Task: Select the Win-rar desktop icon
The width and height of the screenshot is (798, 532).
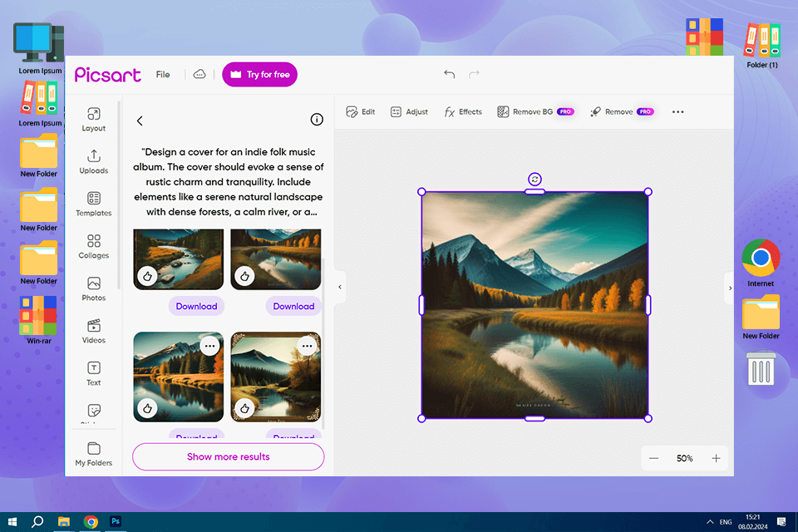Action: click(x=39, y=320)
